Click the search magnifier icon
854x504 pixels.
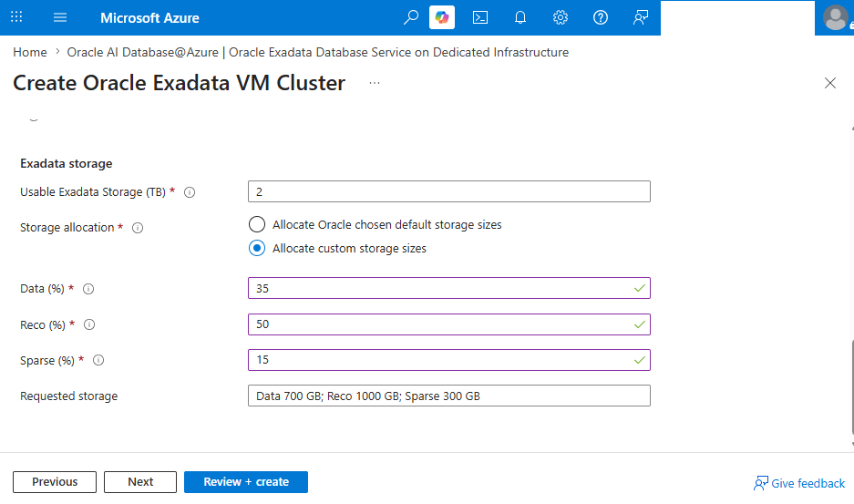point(411,17)
